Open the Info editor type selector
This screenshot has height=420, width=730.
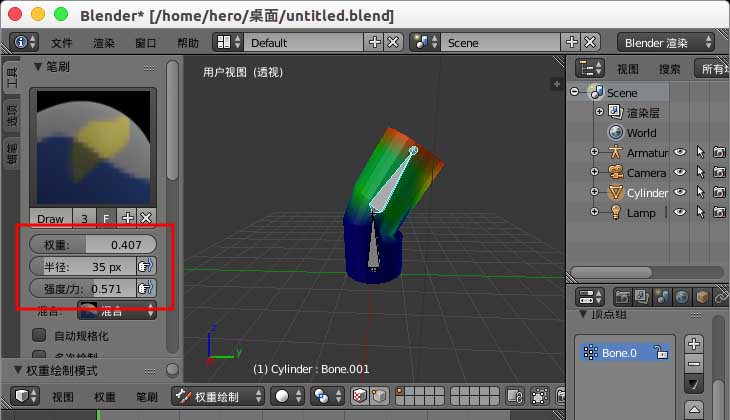click(x=24, y=42)
